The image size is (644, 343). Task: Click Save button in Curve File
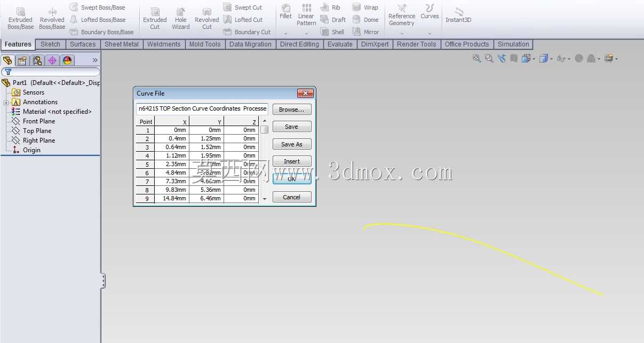(x=292, y=127)
